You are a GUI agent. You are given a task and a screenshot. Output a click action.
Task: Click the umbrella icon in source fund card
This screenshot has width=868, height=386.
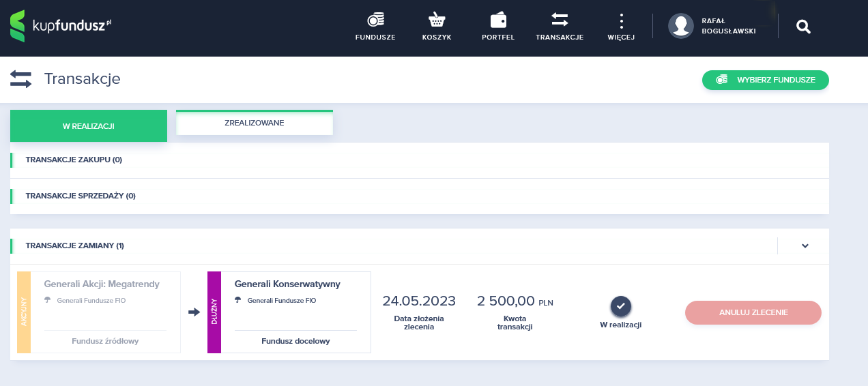pos(48,300)
